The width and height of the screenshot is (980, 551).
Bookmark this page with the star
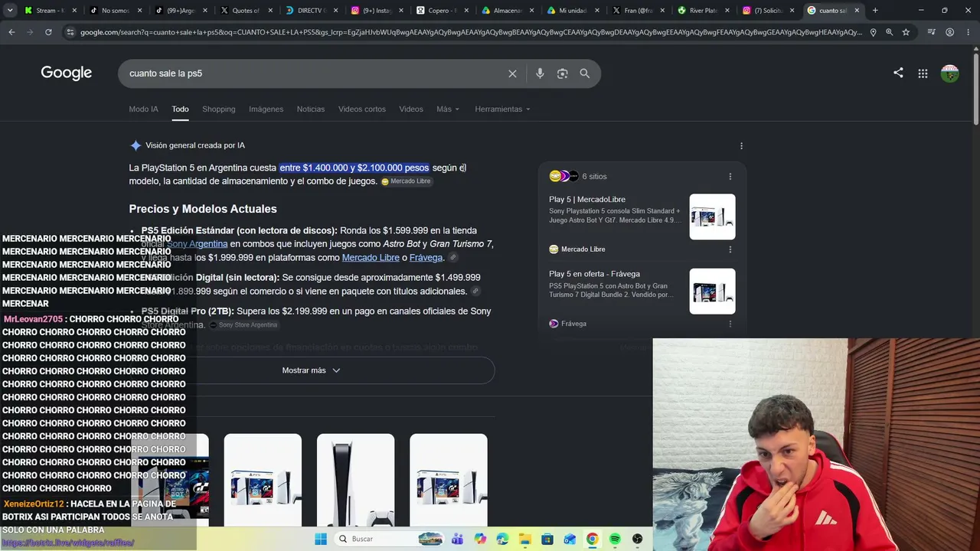pyautogui.click(x=906, y=32)
